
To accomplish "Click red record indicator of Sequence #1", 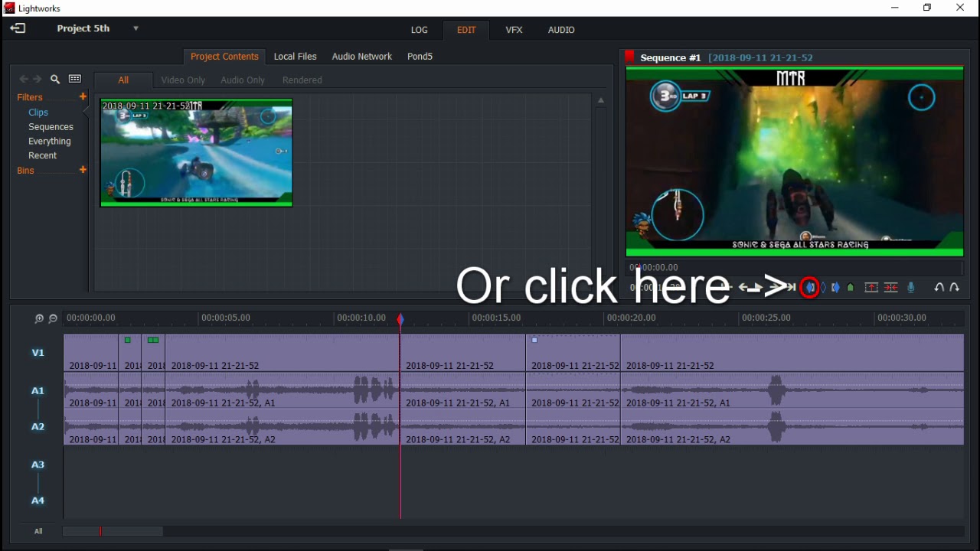I will pyautogui.click(x=630, y=57).
